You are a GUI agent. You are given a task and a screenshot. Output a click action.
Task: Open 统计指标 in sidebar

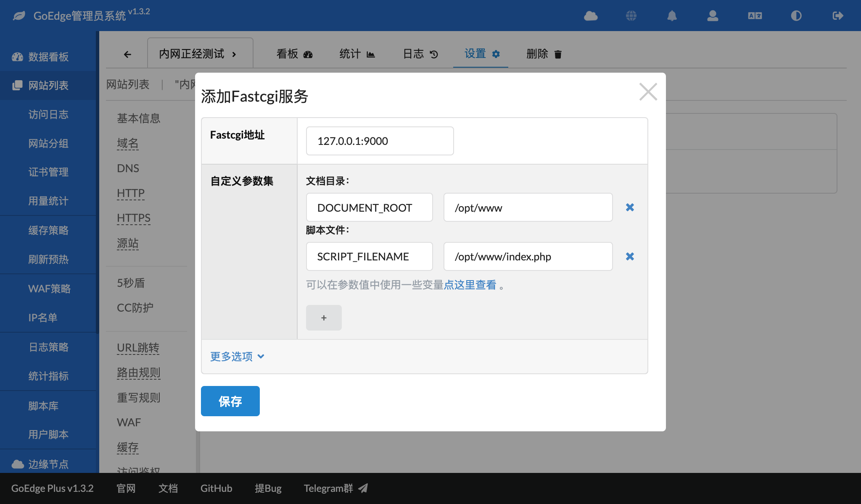tap(48, 376)
